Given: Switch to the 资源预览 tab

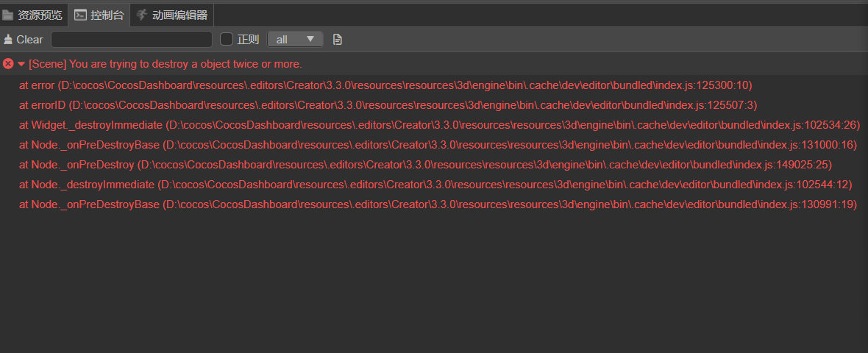Looking at the screenshot, I should tap(40, 15).
